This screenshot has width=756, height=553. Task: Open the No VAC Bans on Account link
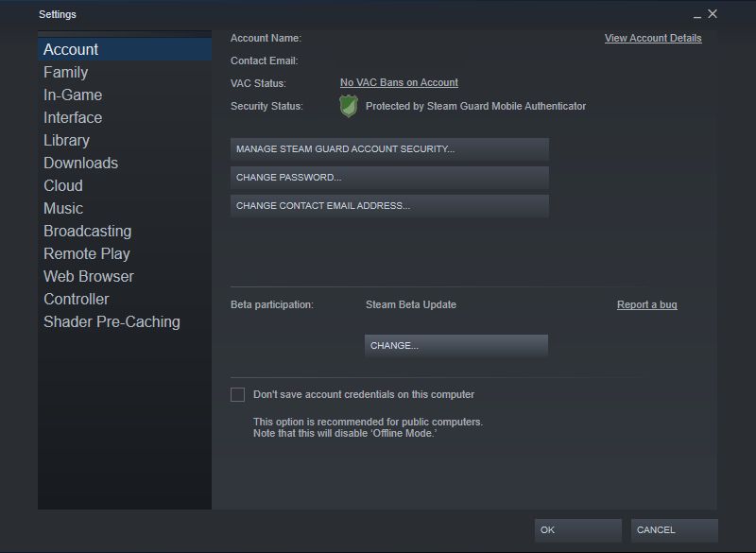[398, 82]
